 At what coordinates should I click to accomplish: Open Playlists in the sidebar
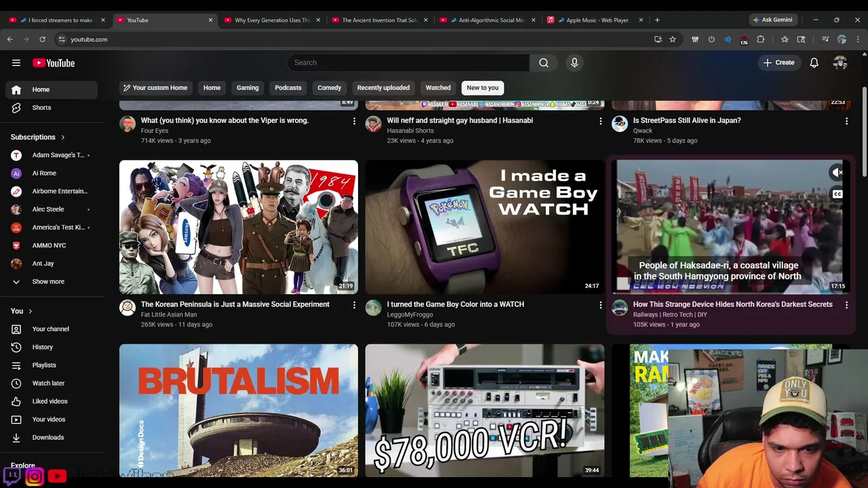coord(52,365)
